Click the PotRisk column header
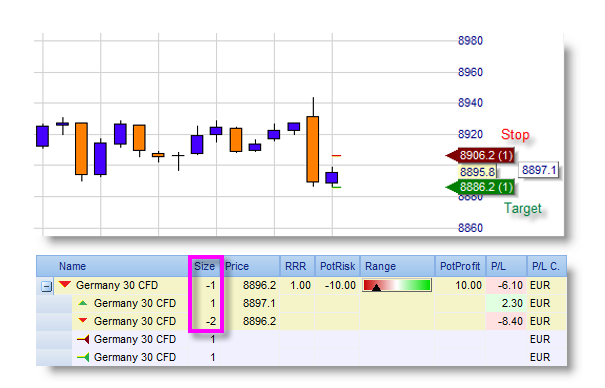The width and height of the screenshot is (605, 388). click(338, 266)
